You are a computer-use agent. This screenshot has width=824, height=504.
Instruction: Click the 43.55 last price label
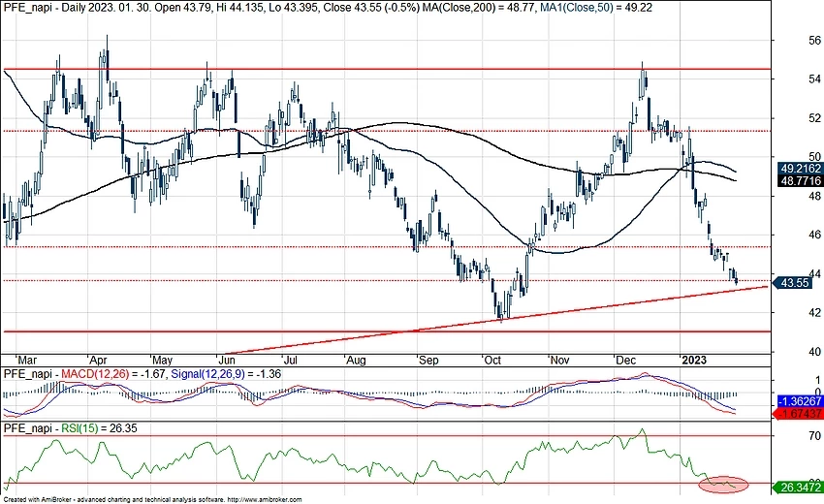(794, 283)
